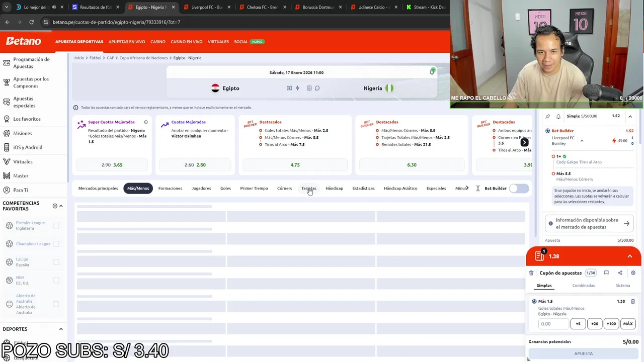The image size is (644, 362).
Task: Collapse the Liverpool FC Burnley bet details
Action: pos(582,141)
